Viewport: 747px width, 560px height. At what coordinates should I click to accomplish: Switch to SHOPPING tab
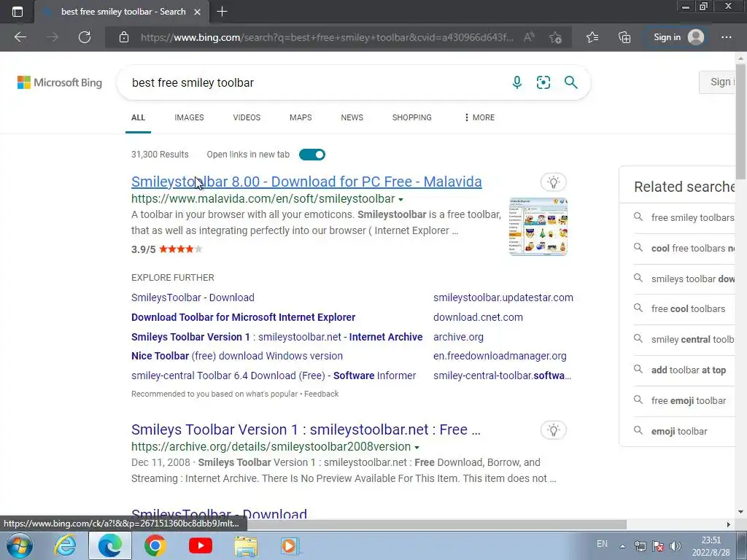click(412, 117)
